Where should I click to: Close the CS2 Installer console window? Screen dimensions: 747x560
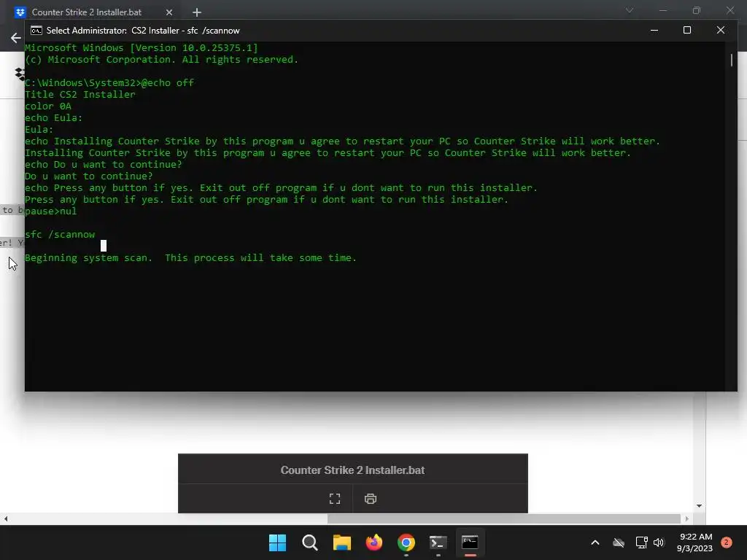coord(721,31)
